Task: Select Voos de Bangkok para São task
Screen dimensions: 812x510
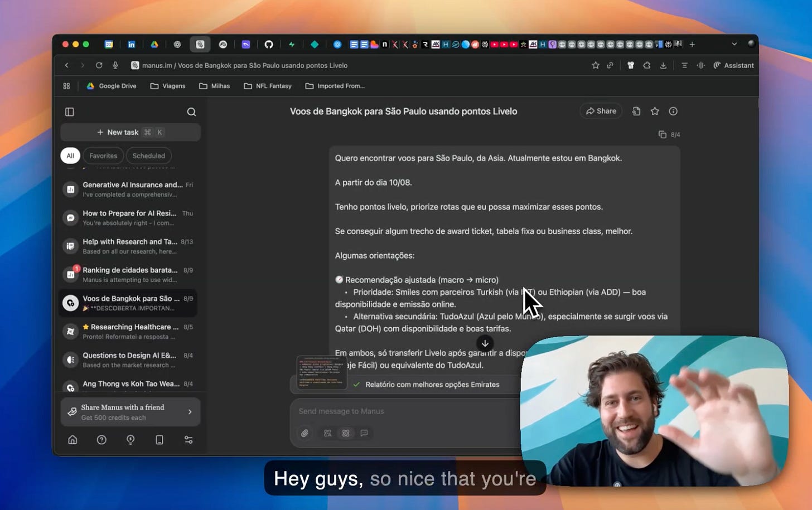Action: click(128, 303)
